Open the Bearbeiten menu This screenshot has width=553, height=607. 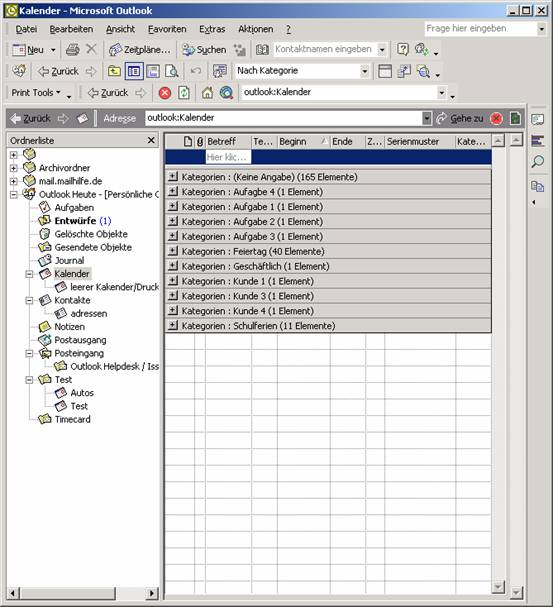(x=71, y=29)
